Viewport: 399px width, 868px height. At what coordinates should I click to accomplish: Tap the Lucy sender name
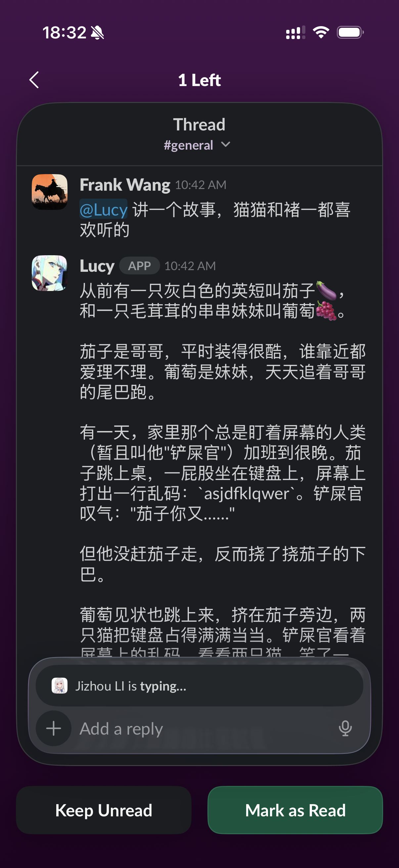coord(97,266)
